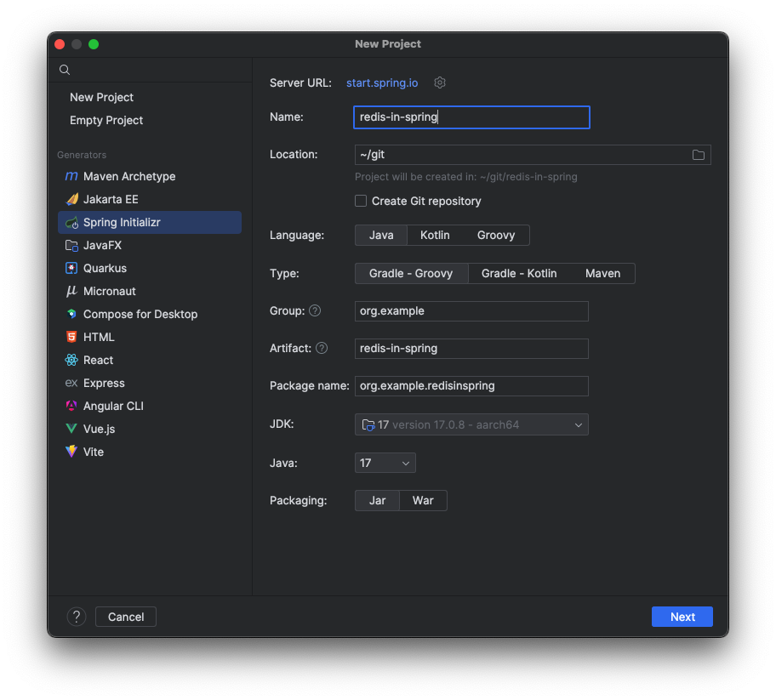Click folder browse icon in Location field
776x700 pixels.
pyautogui.click(x=698, y=155)
